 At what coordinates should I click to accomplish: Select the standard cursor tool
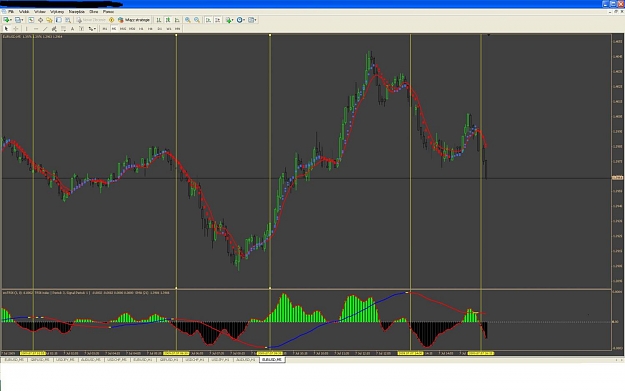6,29
